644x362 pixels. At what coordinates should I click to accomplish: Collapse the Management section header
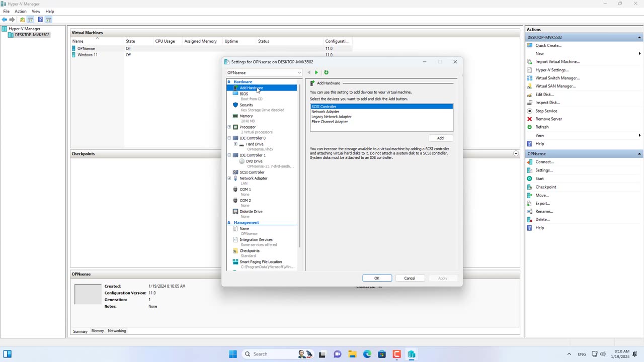229,222
